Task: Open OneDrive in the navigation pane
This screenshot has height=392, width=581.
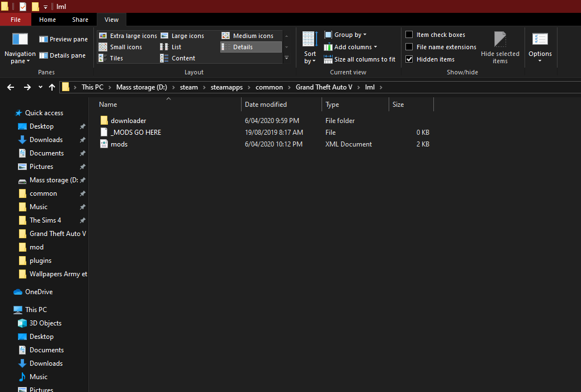Action: (39, 292)
